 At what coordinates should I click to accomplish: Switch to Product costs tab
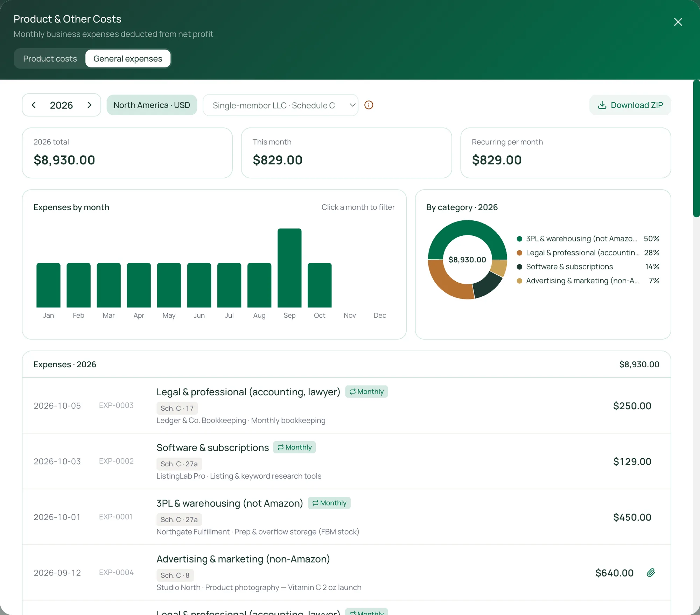[50, 58]
